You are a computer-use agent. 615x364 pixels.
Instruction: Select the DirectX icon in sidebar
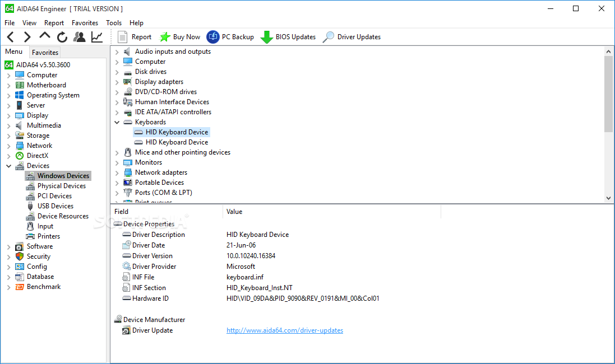[19, 156]
